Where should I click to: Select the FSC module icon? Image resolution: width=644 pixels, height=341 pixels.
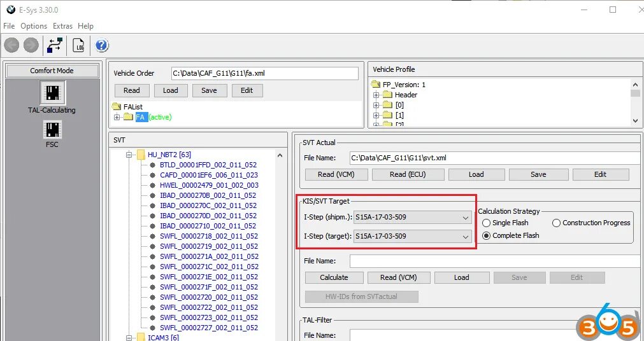52,130
